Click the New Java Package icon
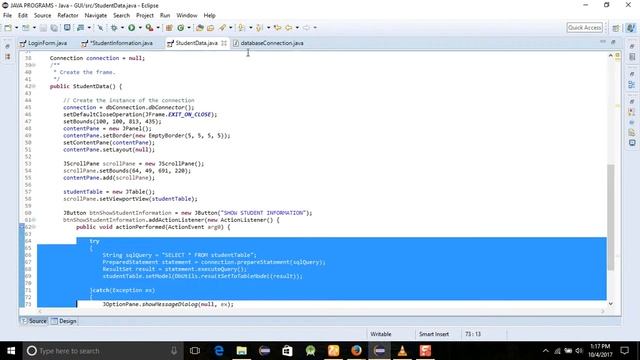This screenshot has width=640, height=360. tap(169, 28)
